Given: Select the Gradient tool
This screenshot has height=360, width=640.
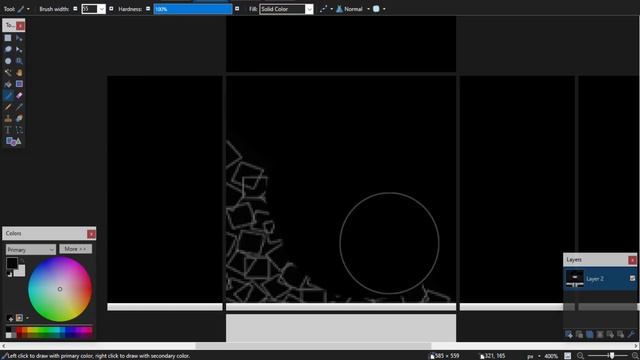Looking at the screenshot, I should coord(19,84).
